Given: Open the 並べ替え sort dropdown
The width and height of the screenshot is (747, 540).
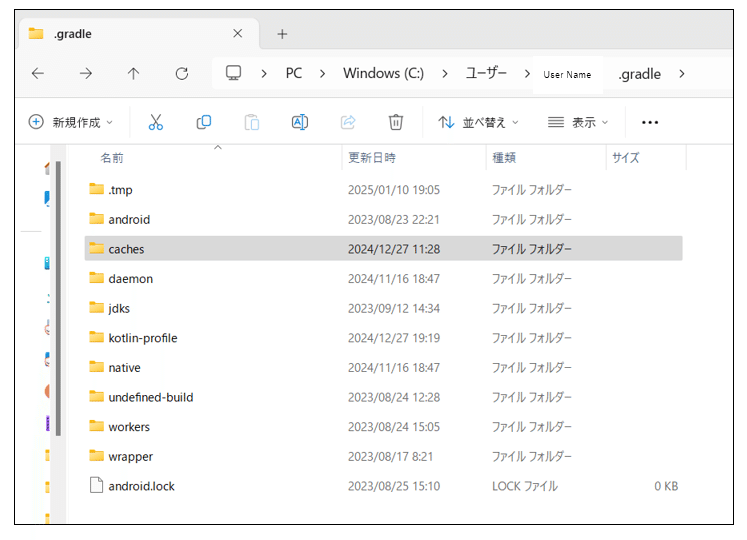Looking at the screenshot, I should pyautogui.click(x=478, y=122).
